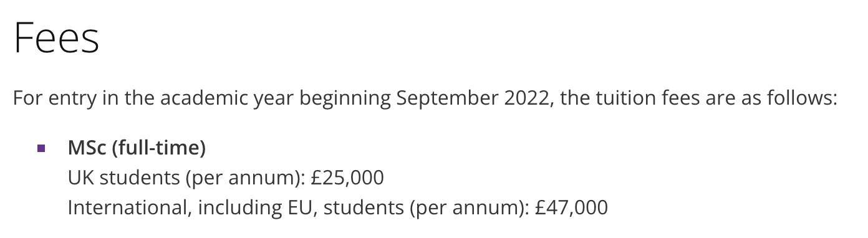Click the words 'UK students'
The image size is (868, 238).
[123, 178]
